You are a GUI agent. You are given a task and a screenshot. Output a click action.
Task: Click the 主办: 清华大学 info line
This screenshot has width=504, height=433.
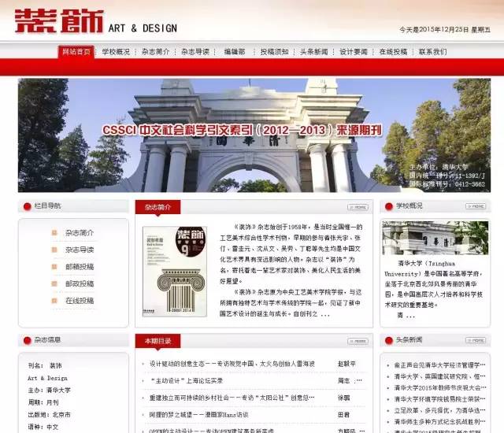(x=49, y=390)
